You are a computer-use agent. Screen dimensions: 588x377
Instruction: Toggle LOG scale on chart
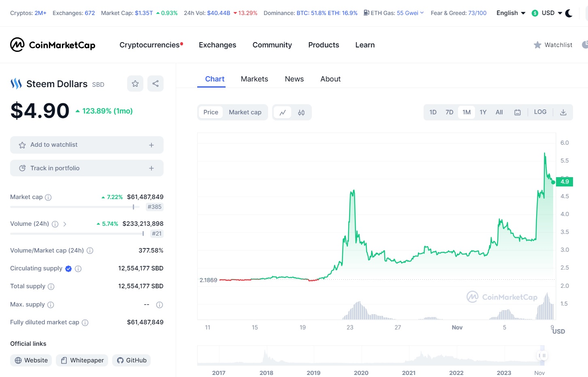point(540,112)
